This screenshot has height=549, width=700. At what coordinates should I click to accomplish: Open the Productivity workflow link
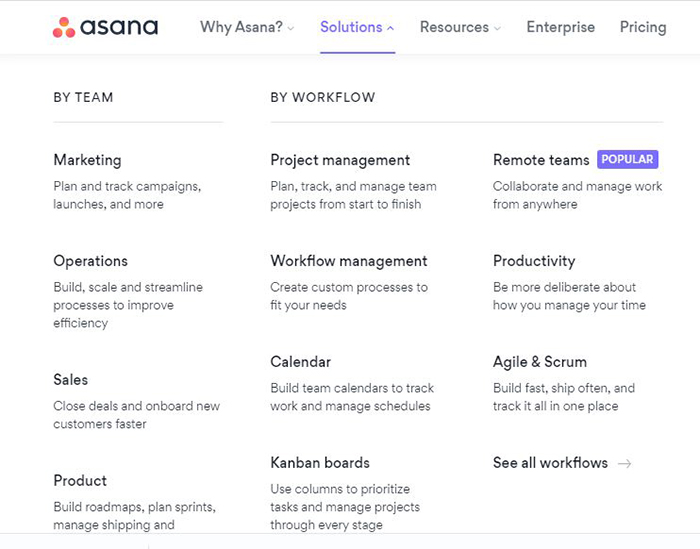(x=534, y=261)
